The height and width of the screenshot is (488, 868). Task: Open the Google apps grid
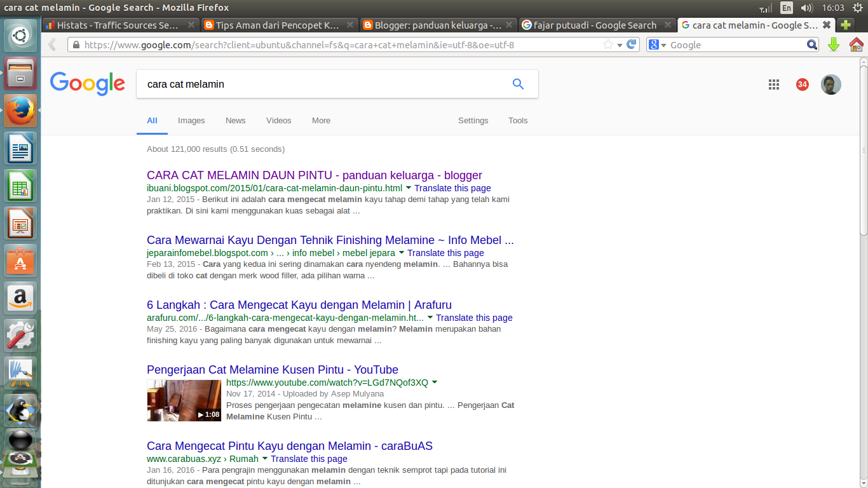773,85
